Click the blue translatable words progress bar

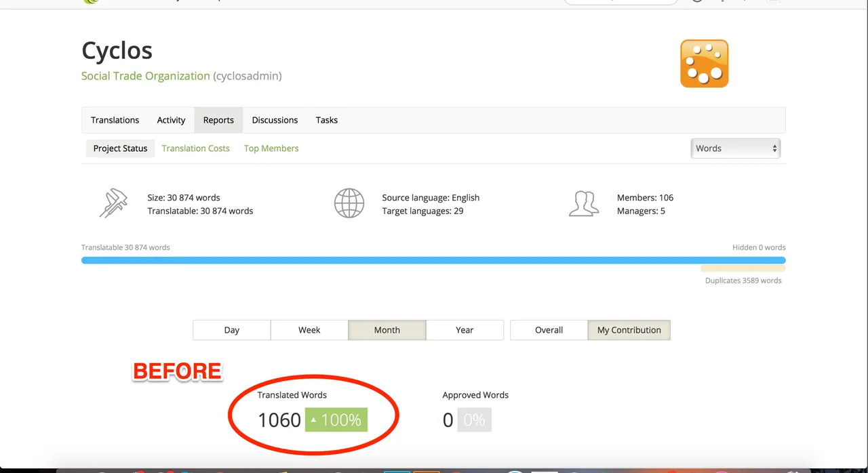point(433,260)
